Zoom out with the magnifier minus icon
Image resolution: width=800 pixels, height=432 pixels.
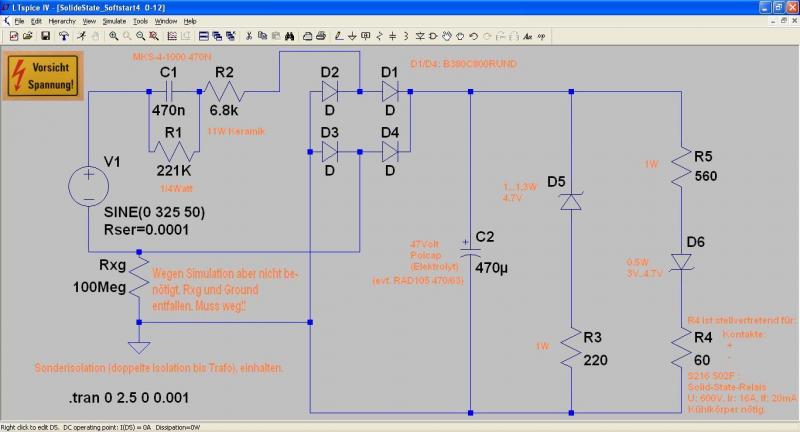click(x=140, y=36)
